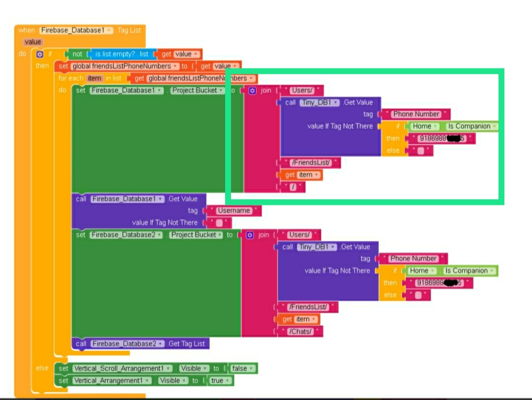Open Vertical_Arrangement1 component dropdown
Viewport: 532px width, 400px height.
coord(112,381)
